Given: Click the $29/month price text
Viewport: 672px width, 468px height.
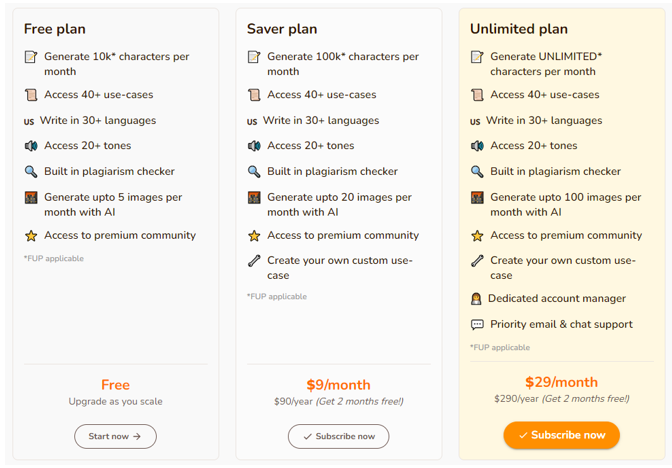Looking at the screenshot, I should [561, 382].
